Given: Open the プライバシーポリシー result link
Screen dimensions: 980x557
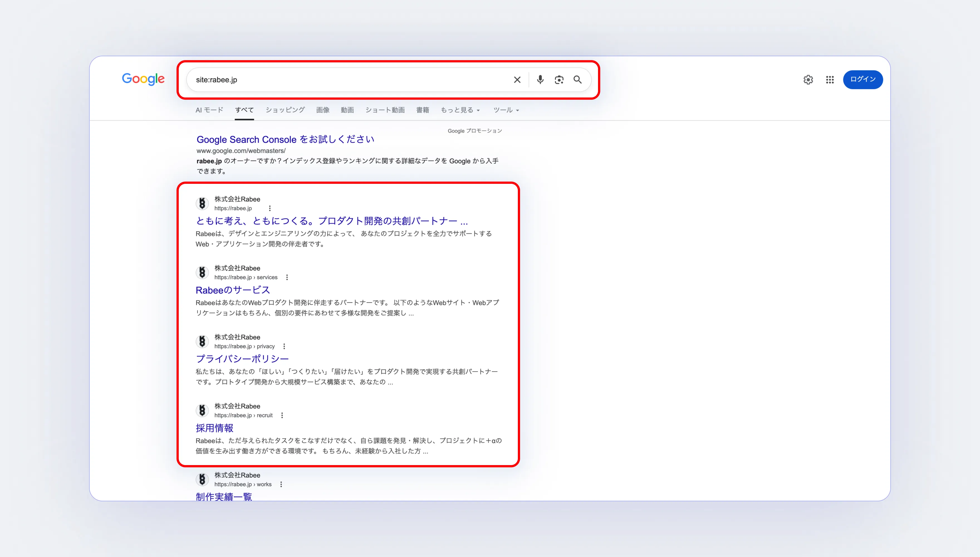Looking at the screenshot, I should 242,359.
